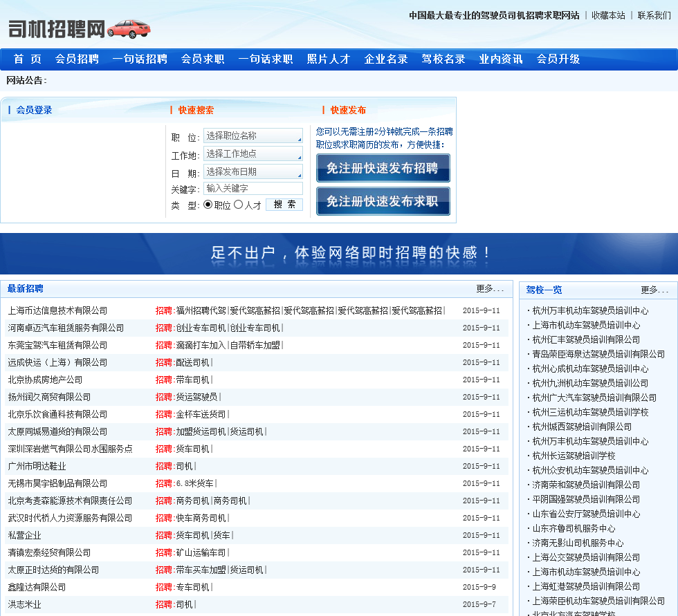
Task: Open 上海公交驾驶员培训有限公司 link
Action: [586, 557]
